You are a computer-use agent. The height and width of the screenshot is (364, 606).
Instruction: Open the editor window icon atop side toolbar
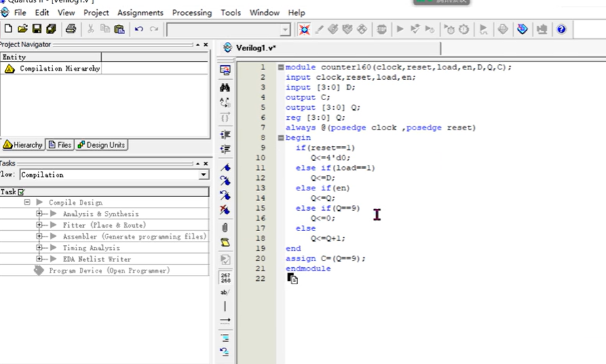[225, 70]
